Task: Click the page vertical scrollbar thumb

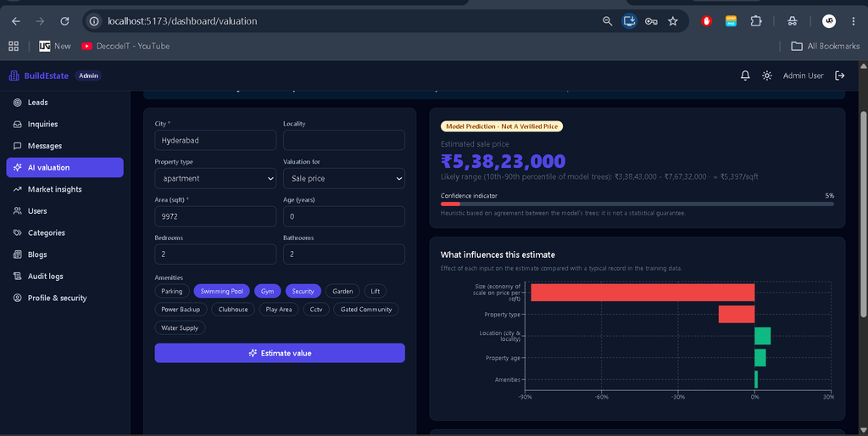Action: [x=863, y=215]
